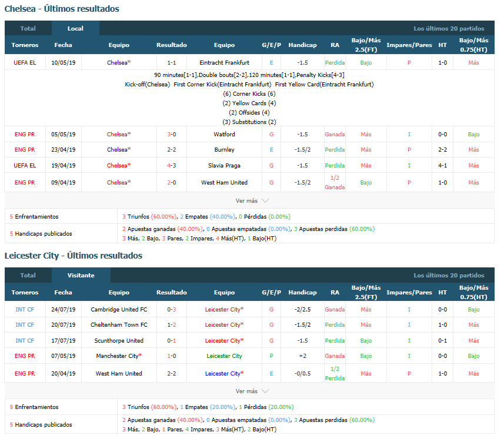Click the 3-0 result against Watford
Screen dimensions: 504x439
click(x=171, y=134)
